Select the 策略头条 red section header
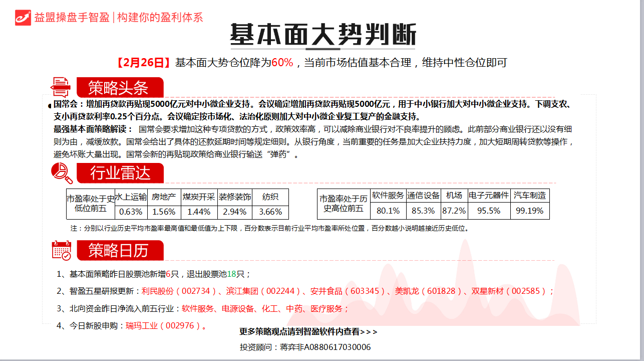 [119, 88]
